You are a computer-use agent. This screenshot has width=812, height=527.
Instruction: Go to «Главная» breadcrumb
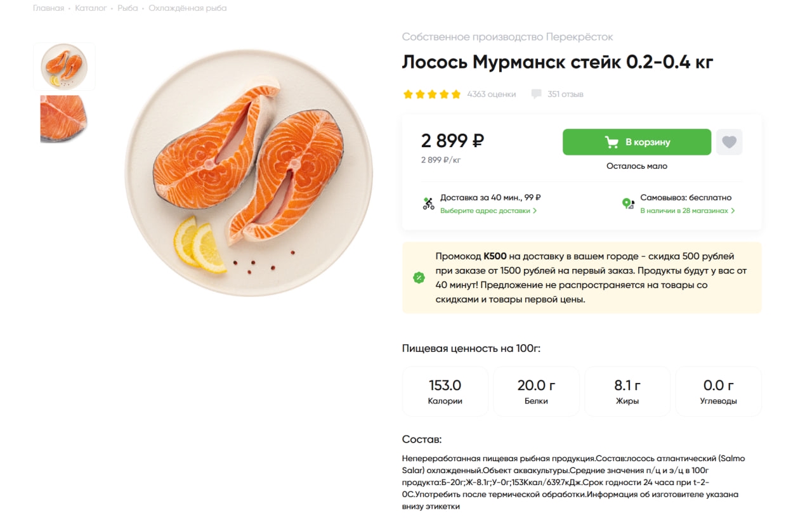(x=48, y=8)
